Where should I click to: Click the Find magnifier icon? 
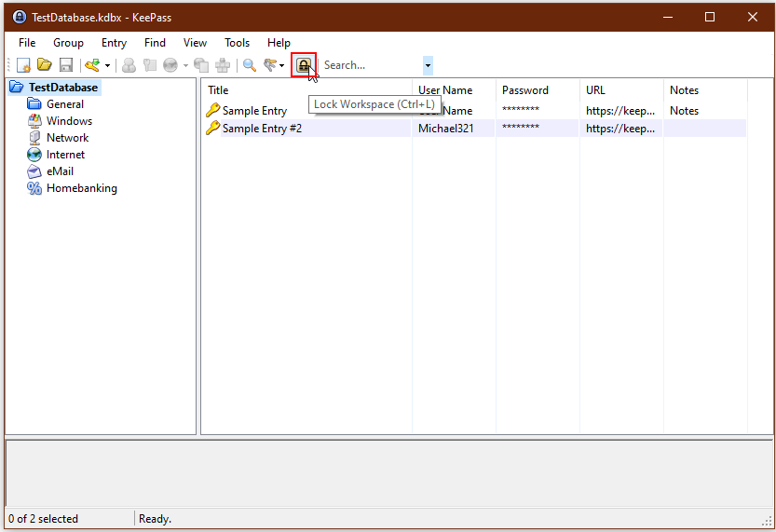tap(250, 65)
